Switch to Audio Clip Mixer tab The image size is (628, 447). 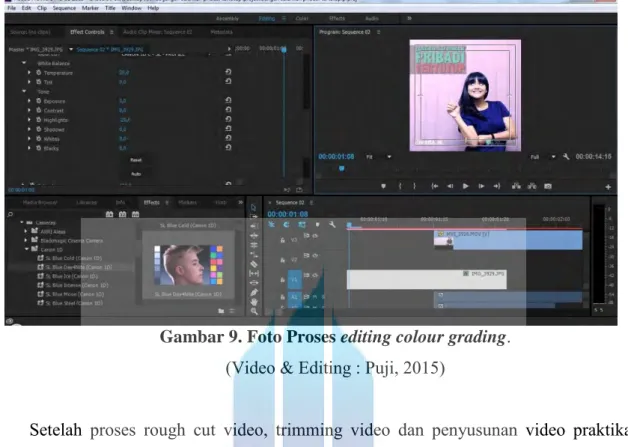(157, 32)
